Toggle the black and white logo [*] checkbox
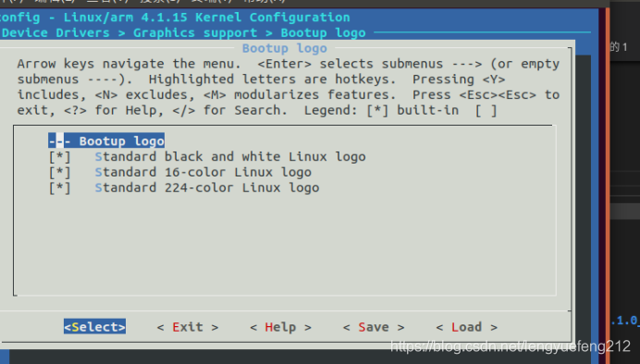Image resolution: width=640 pixels, height=364 pixels. [x=59, y=156]
